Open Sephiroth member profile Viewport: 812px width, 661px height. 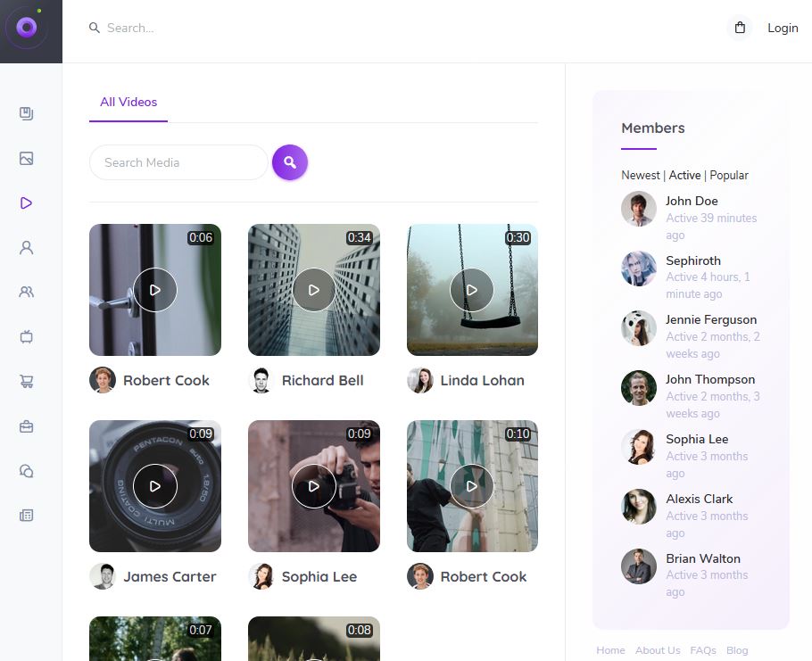click(693, 260)
